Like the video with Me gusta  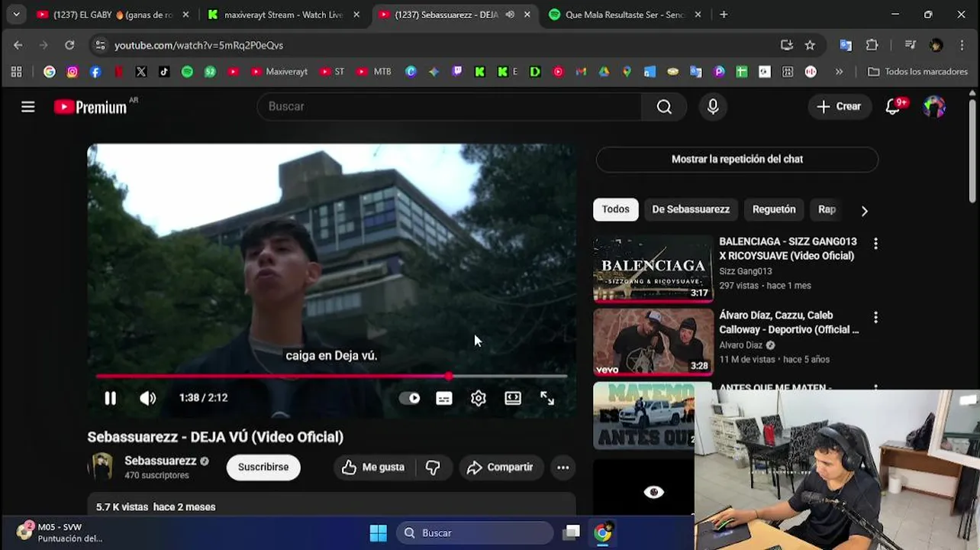[373, 467]
